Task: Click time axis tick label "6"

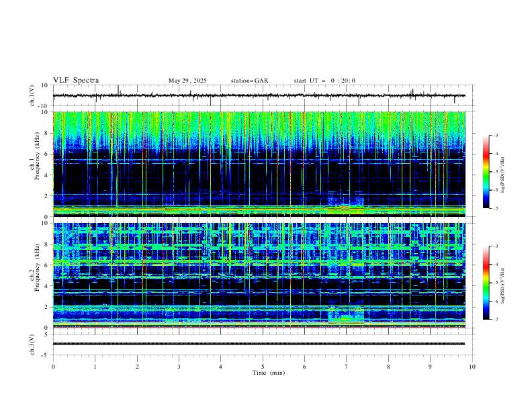Action: [304, 367]
